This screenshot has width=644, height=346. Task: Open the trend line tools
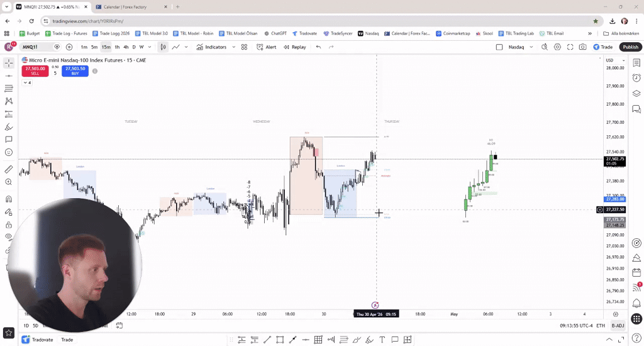(x=9, y=75)
